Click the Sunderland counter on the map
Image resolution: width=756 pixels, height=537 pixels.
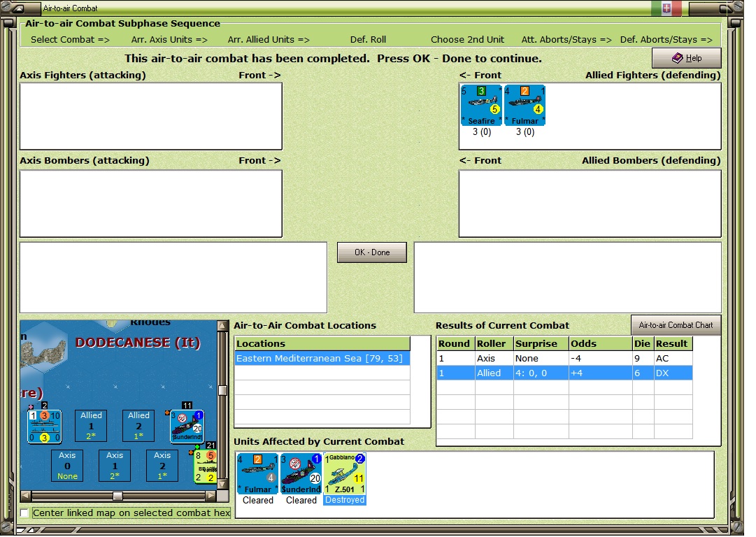tap(187, 426)
